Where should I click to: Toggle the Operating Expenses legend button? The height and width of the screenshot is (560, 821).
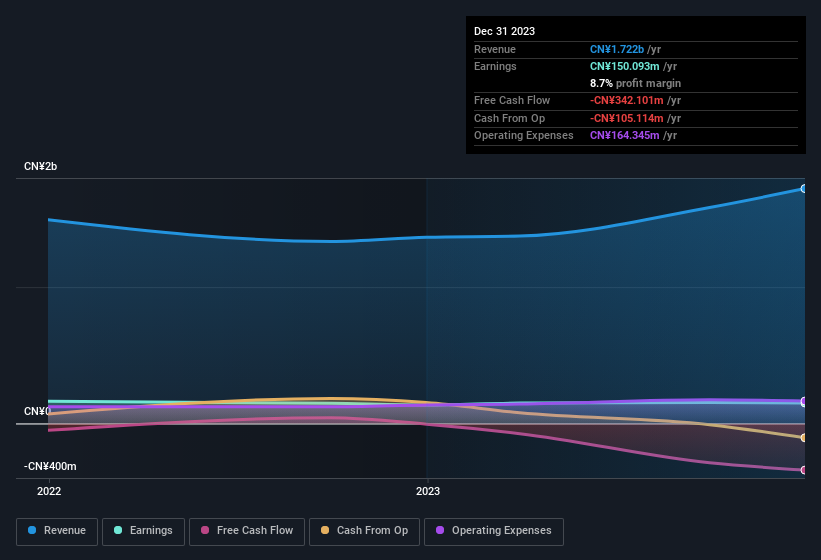[494, 532]
